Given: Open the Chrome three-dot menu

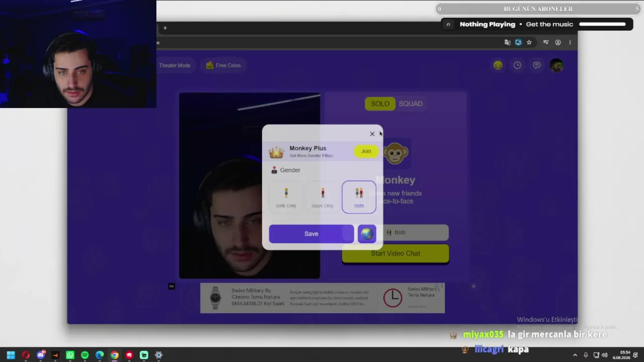Looking at the screenshot, I should click(x=570, y=43).
